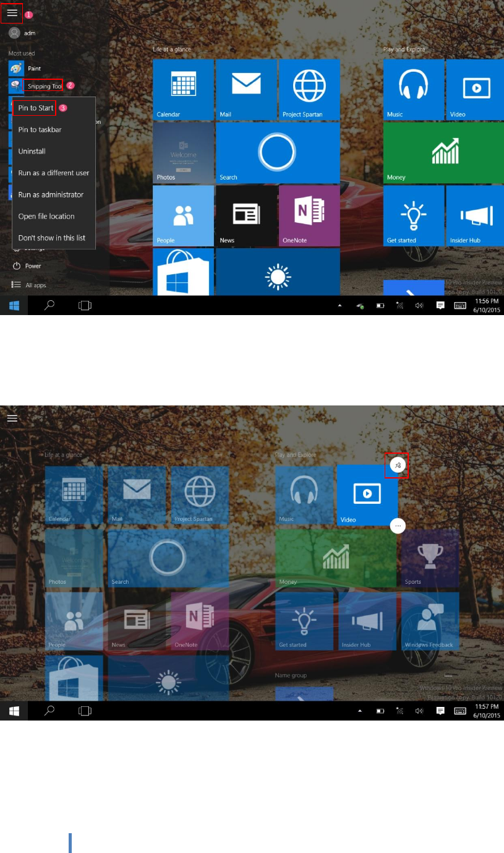Open the Weather sun tile in upper screenshot

(278, 272)
